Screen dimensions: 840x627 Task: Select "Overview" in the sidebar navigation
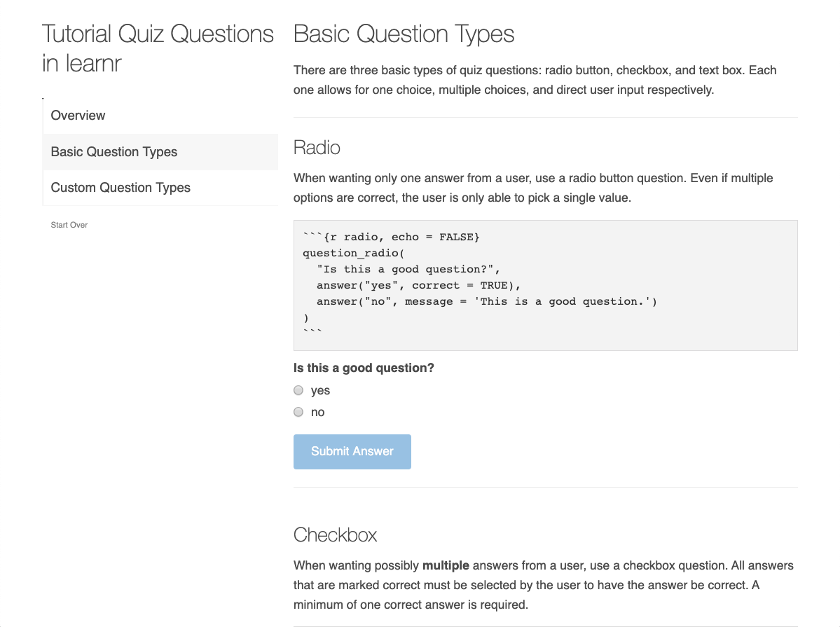click(x=78, y=116)
